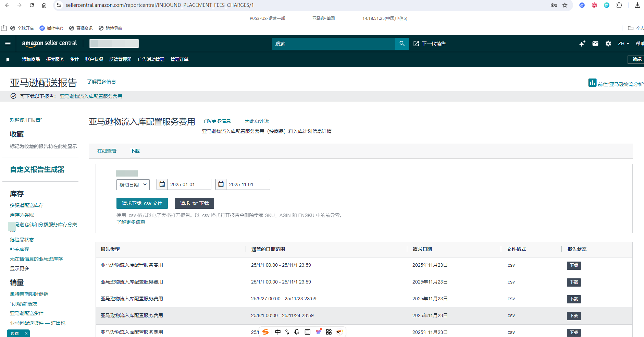644x337 pixels.
Task: Open 广告活动管理 in the navigation bar
Action: point(151,59)
